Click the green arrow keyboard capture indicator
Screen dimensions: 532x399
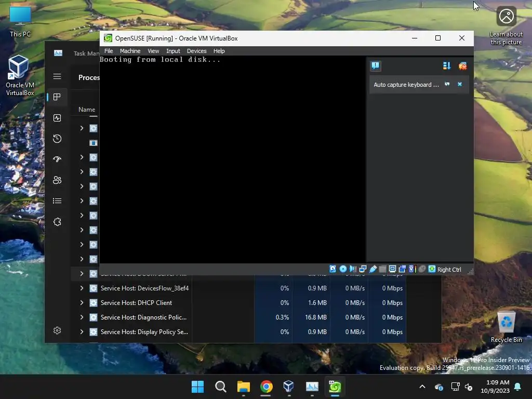click(x=432, y=269)
